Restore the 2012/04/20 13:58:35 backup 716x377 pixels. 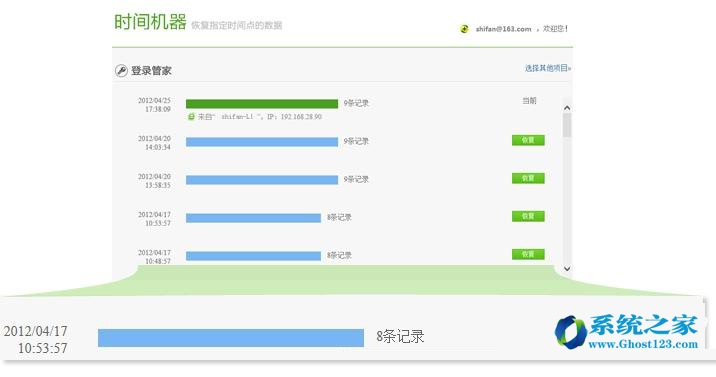click(x=528, y=178)
